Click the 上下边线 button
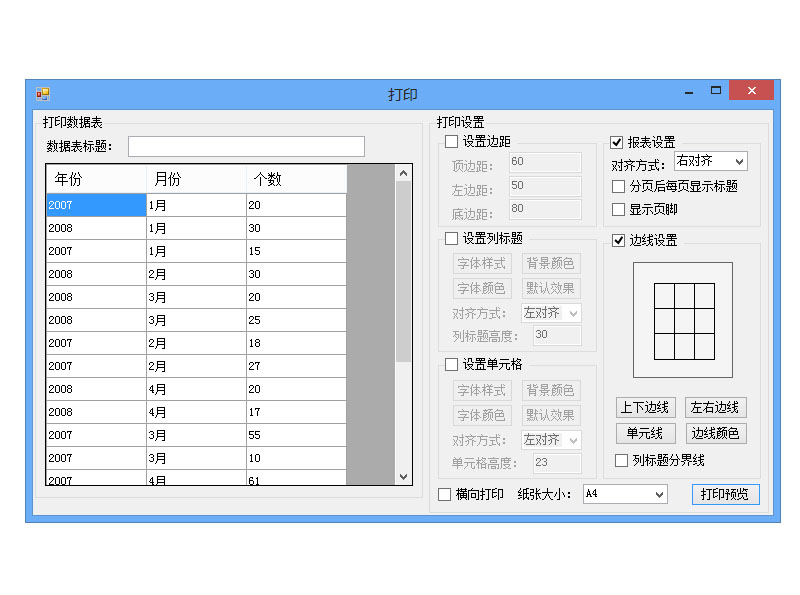Image resolution: width=800 pixels, height=595 pixels. [645, 407]
